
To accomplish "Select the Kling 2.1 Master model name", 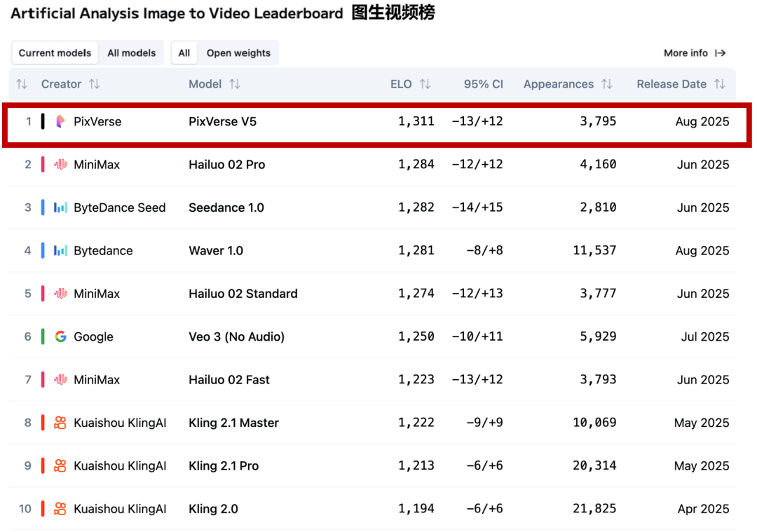I will coord(233,423).
